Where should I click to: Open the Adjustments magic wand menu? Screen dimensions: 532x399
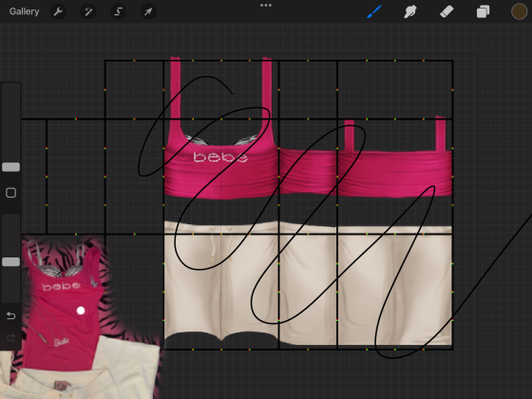(88, 11)
